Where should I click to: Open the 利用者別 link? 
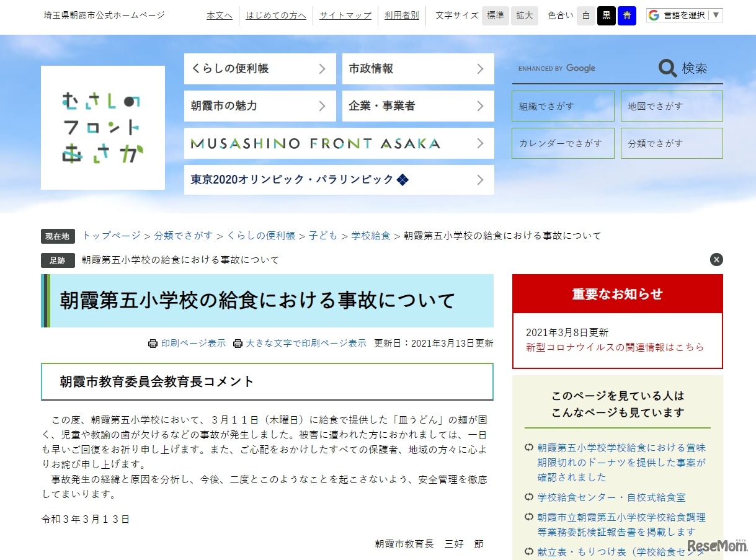pos(402,16)
